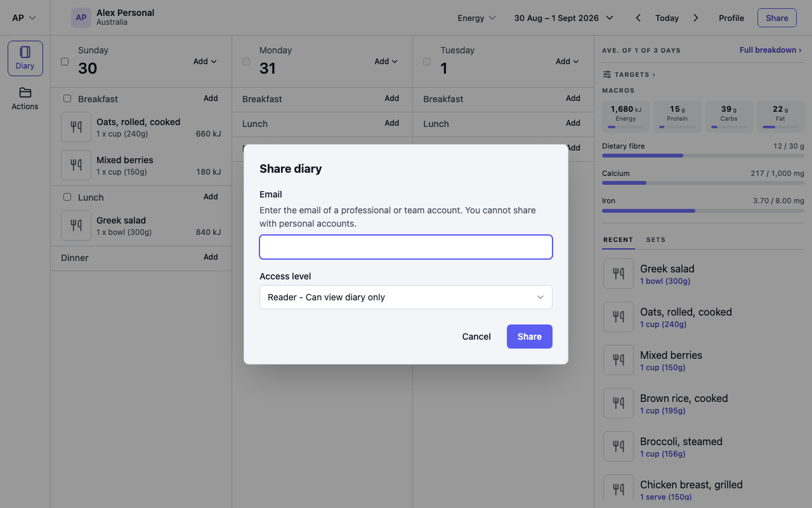Screen dimensions: 812x508
Task: Click the Greek salad icon in Recent
Action: point(619,274)
